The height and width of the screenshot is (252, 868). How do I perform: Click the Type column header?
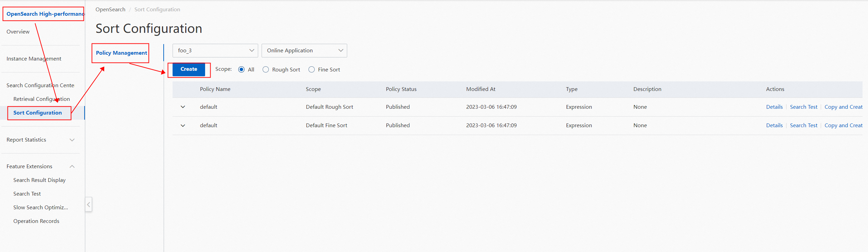pos(571,89)
